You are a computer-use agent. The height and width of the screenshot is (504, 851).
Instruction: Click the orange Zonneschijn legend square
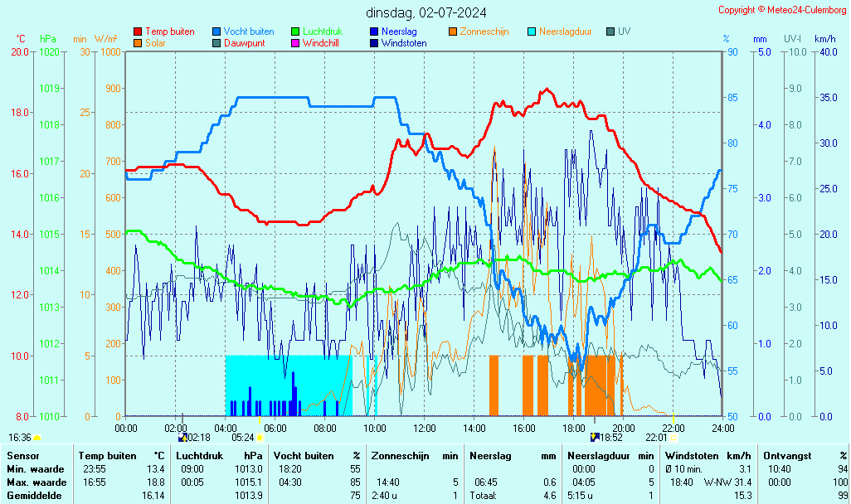click(x=453, y=31)
